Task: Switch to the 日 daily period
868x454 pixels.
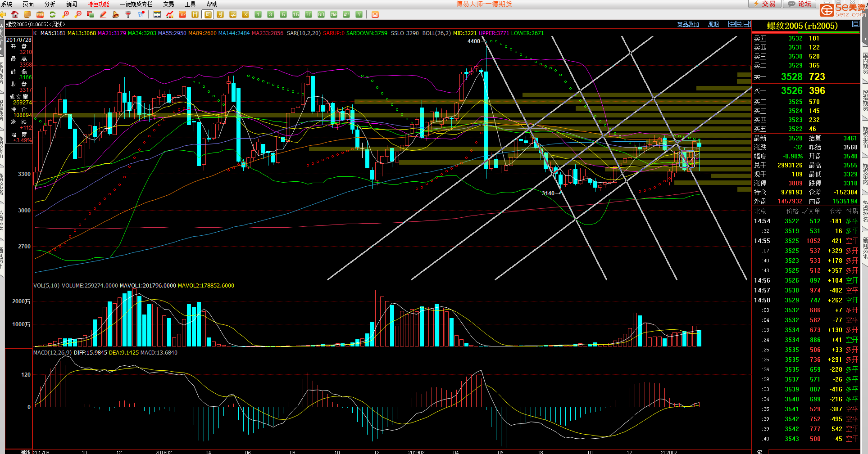Action: 195,14
